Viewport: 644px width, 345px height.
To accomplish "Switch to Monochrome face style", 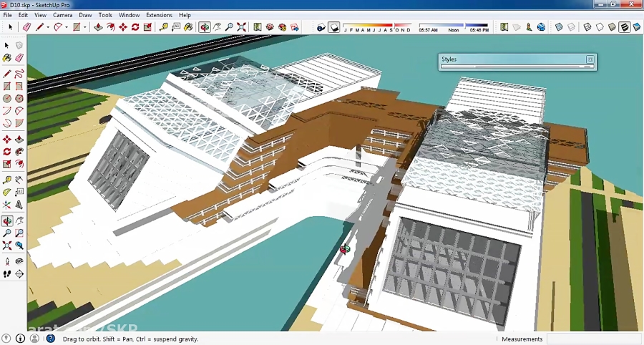I will click(636, 27).
